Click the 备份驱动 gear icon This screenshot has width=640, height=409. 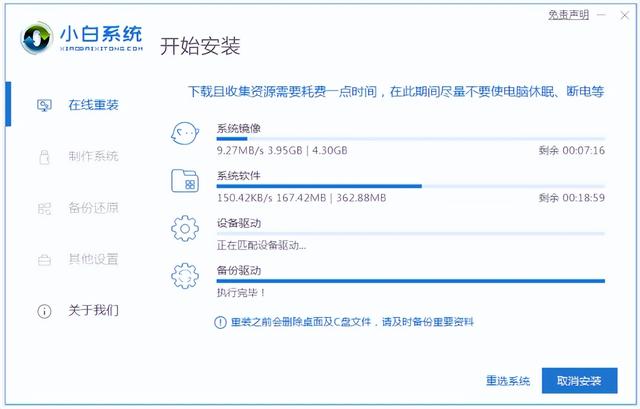[x=185, y=275]
